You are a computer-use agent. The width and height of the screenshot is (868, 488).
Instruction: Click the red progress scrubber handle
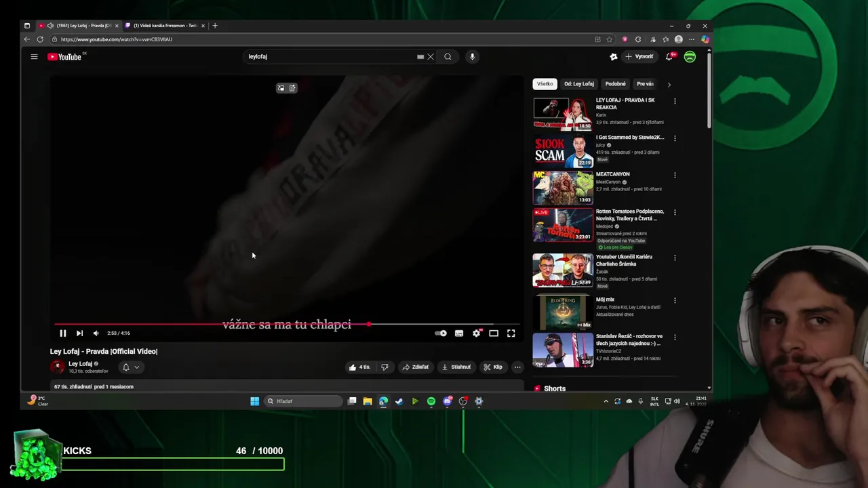coord(369,324)
